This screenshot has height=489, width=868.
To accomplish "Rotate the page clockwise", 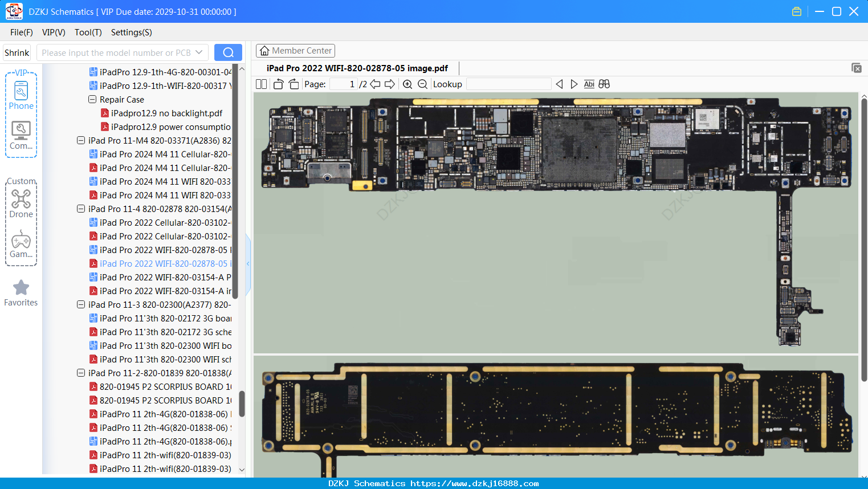I will [294, 84].
